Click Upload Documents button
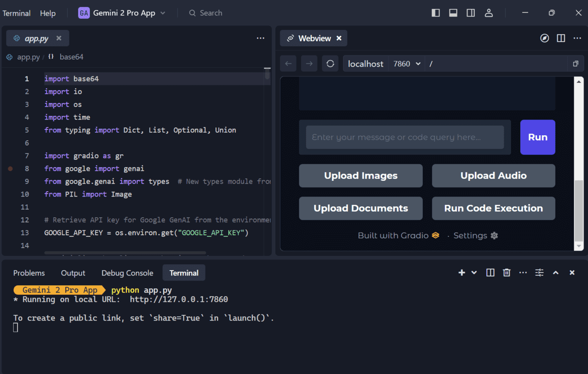Viewport: 588px width, 374px height. coord(361,208)
